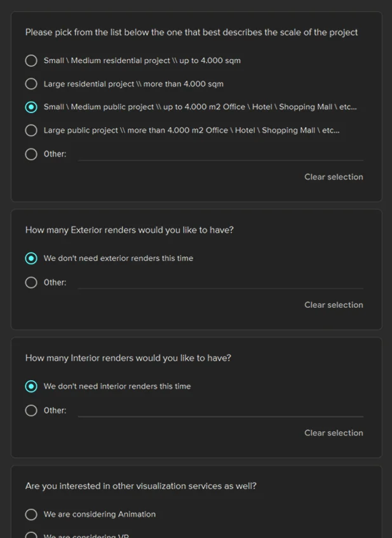Focus the exterior renders Other text field
The height and width of the screenshot is (538, 392).
220,282
